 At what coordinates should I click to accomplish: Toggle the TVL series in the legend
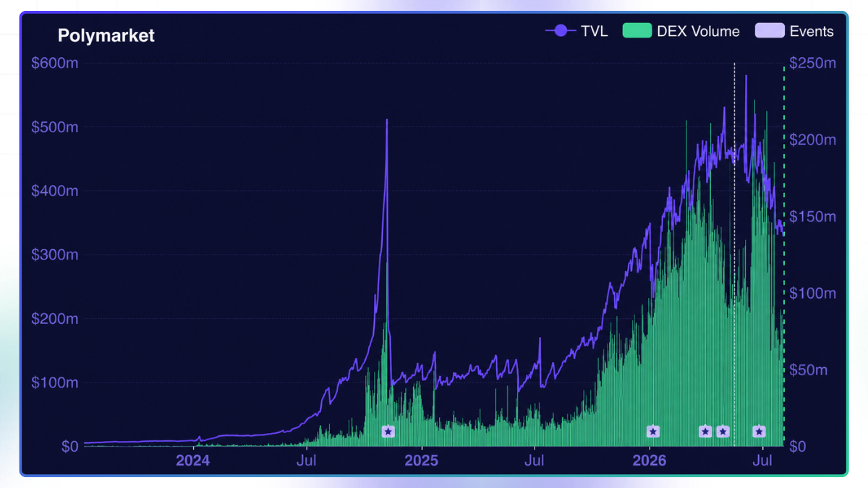pyautogui.click(x=576, y=31)
